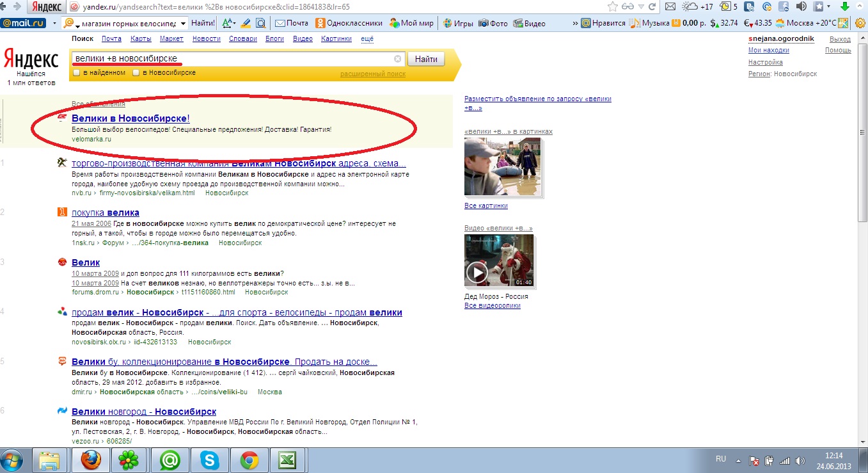The height and width of the screenshot is (473, 868).
Task: Open the расширенный поиск link
Action: pos(373,74)
